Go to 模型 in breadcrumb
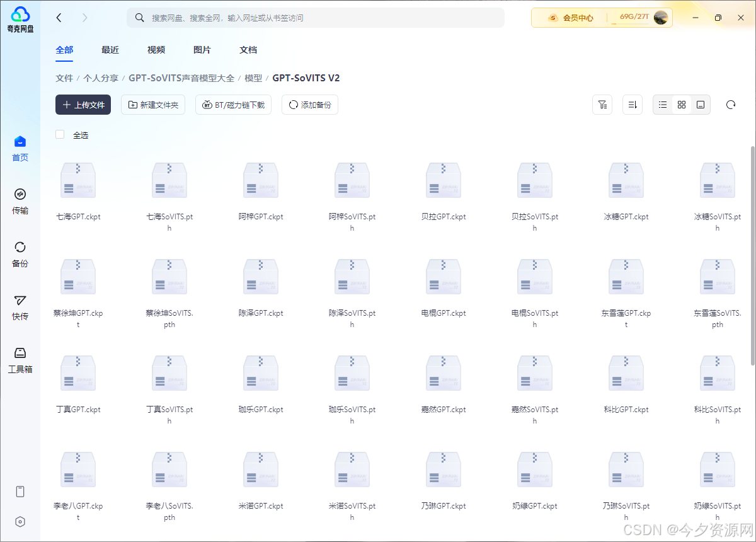756x542 pixels. pos(253,78)
